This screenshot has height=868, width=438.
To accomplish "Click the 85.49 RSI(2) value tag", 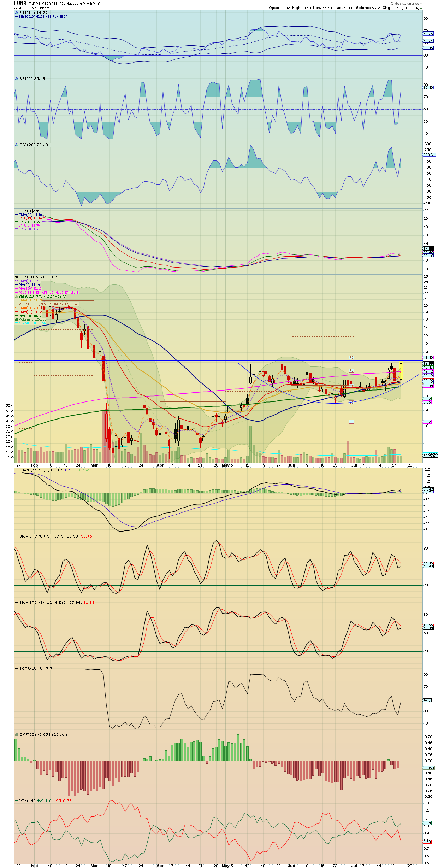I will (428, 87).
